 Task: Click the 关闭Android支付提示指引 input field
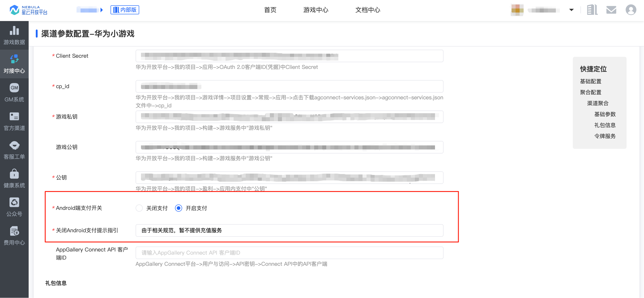(x=289, y=230)
